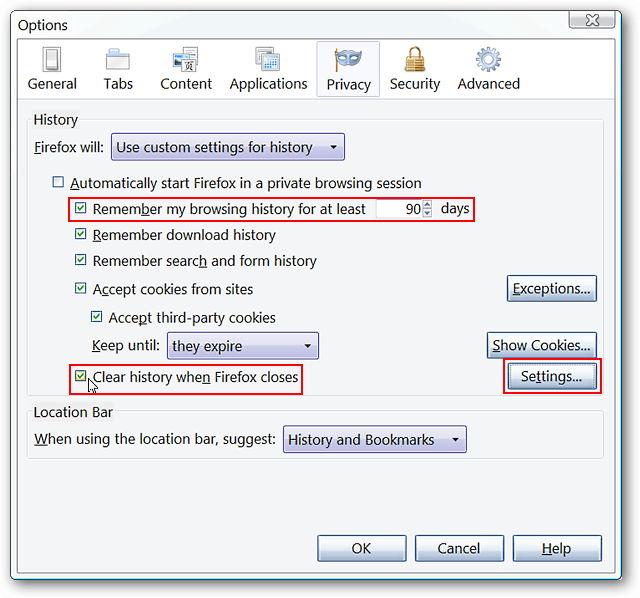Open cookie Exceptions... dialog
Screen dimensions: 640x598
click(x=551, y=289)
